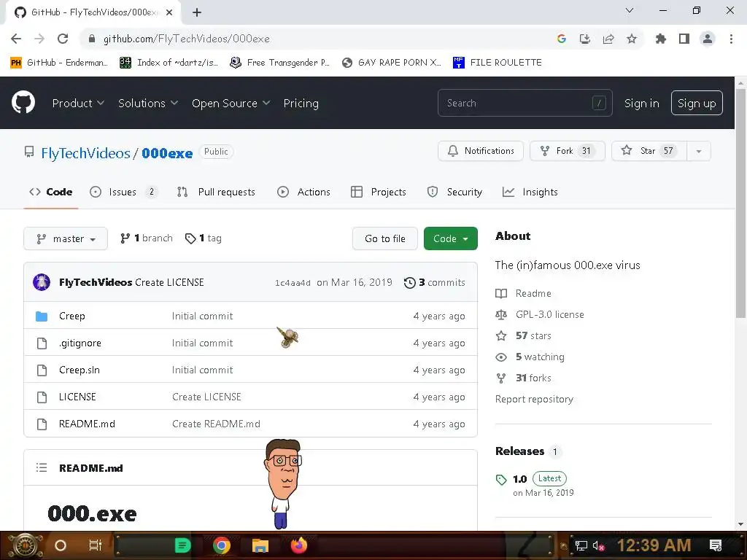Click install app icon in address bar
The width and height of the screenshot is (747, 560).
pos(585,39)
